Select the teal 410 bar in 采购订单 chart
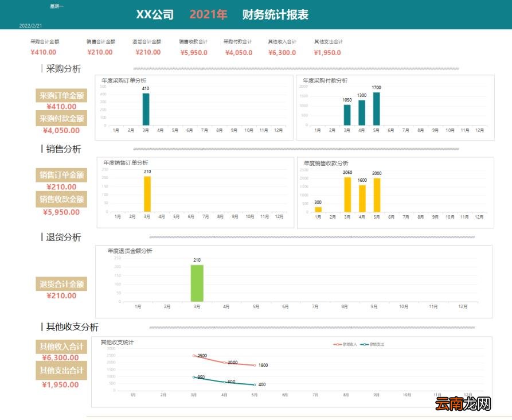Viewport: 512px width, 420px height. tap(146, 109)
